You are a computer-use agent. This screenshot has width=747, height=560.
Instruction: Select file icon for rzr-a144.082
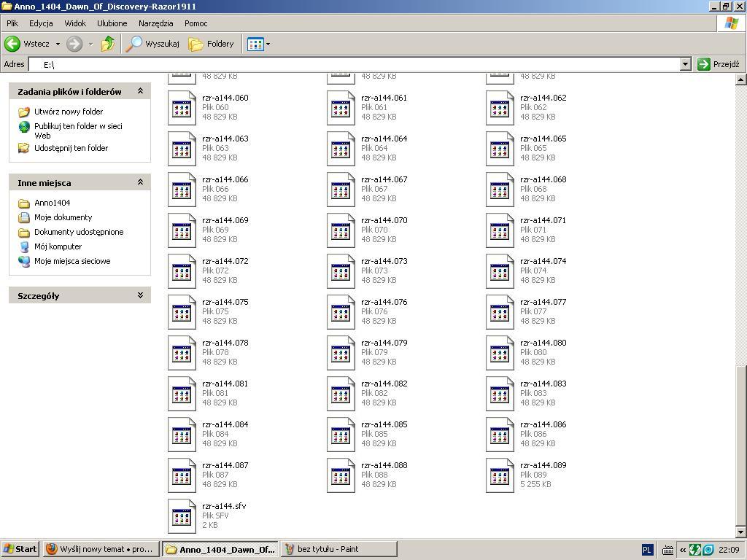click(x=341, y=394)
